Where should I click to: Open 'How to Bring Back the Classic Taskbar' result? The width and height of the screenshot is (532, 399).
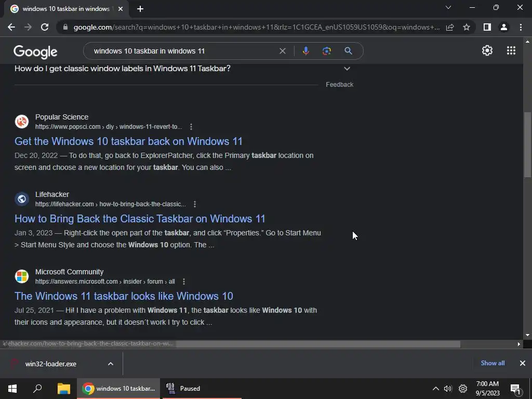[140, 219]
